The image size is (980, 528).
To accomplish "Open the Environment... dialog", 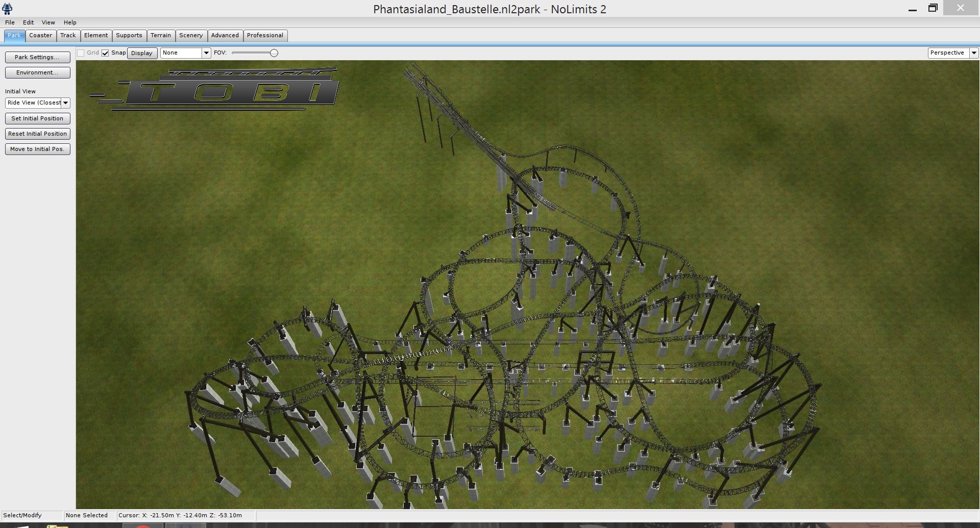I will 37,72.
